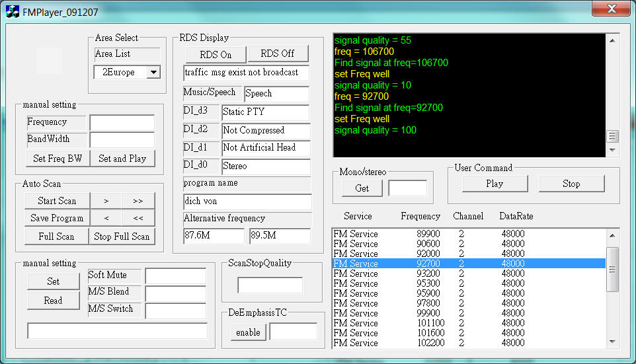This screenshot has width=636, height=364.
Task: Click the Music/Speech value field showing Speech
Action: 276,94
